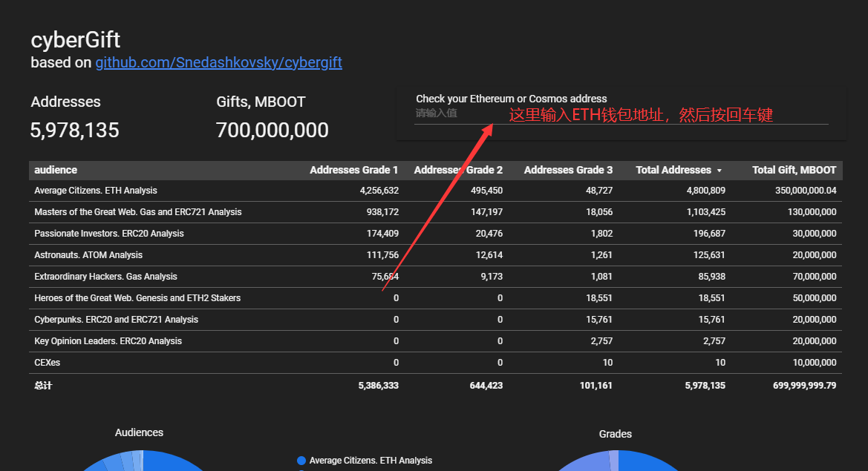Viewport: 868px width, 471px height.
Task: Select the Passionate Investors. ERC20 Analysis row
Action: pyautogui.click(x=108, y=234)
